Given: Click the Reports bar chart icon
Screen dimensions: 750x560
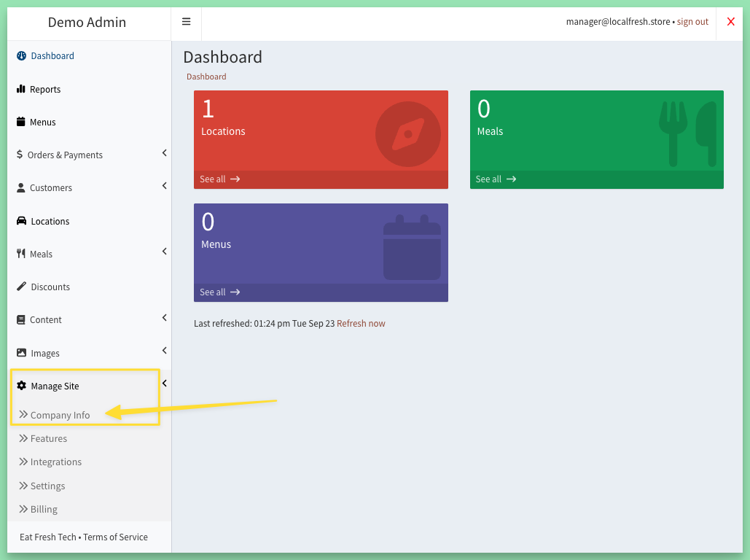Looking at the screenshot, I should [21, 89].
